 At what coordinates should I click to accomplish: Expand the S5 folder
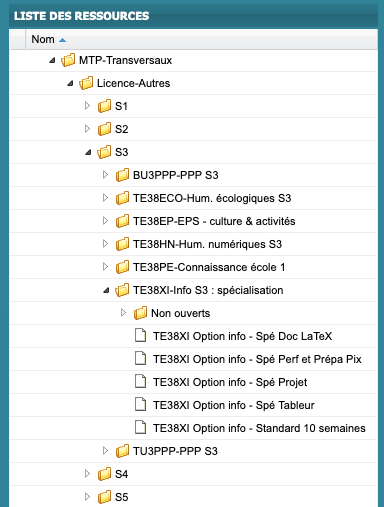coord(87,497)
